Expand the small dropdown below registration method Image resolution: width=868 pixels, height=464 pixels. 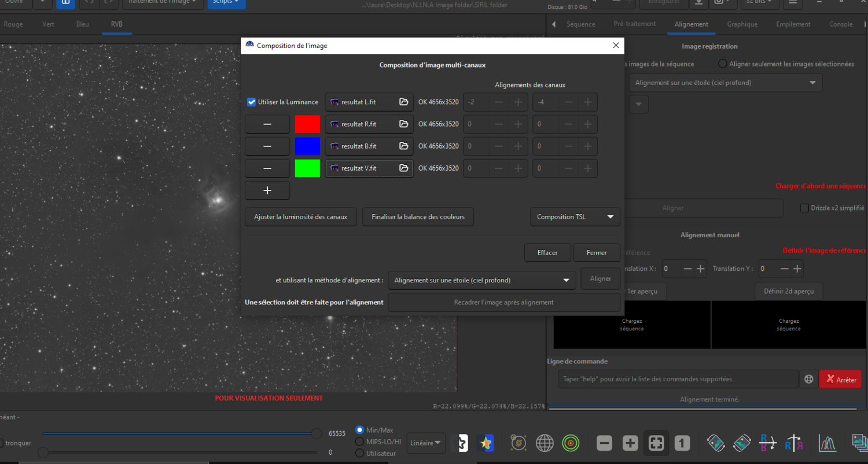[639, 104]
